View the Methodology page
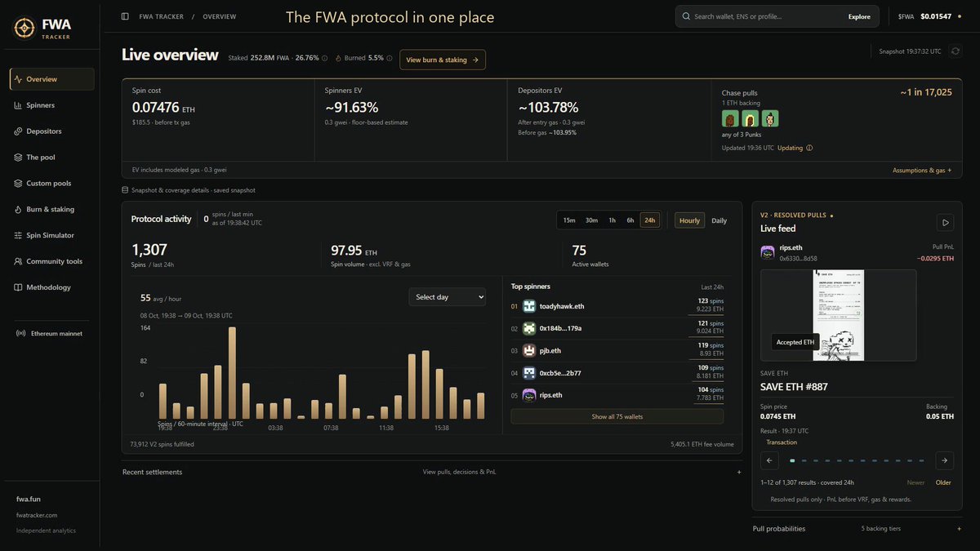The height and width of the screenshot is (551, 980). [x=52, y=288]
